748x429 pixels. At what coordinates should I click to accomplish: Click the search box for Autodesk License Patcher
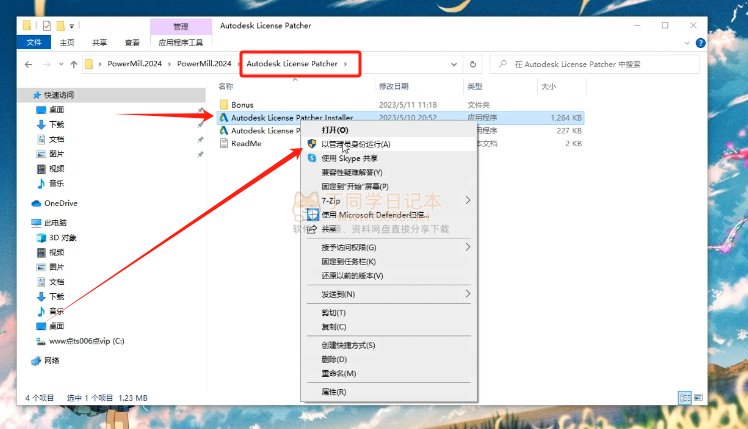595,64
